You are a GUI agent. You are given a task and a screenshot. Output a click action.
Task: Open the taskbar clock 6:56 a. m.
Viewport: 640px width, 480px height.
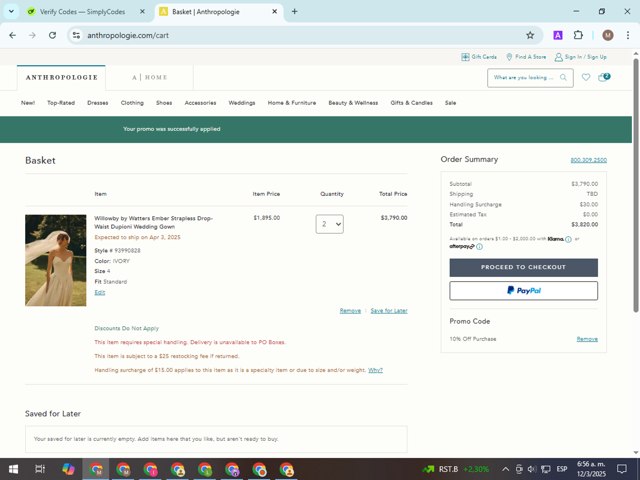point(591,469)
